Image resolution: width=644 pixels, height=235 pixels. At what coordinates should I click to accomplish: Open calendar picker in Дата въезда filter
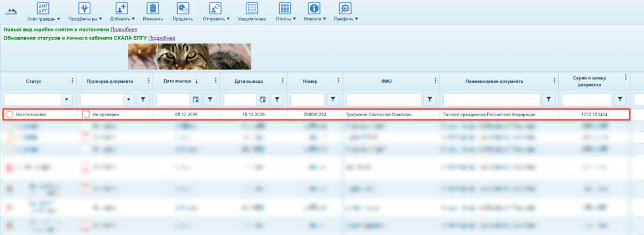point(195,99)
